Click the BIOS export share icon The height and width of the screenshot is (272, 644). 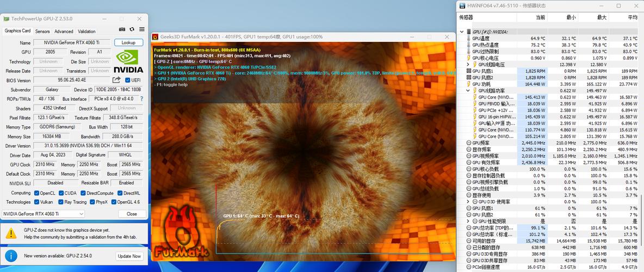click(116, 80)
